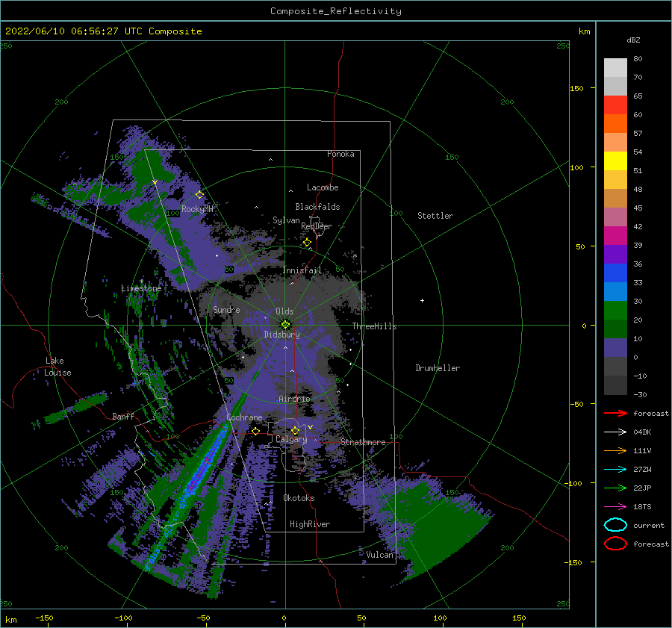Select the 45 dBZ pink color swatch
672x628 pixels.
pos(615,217)
